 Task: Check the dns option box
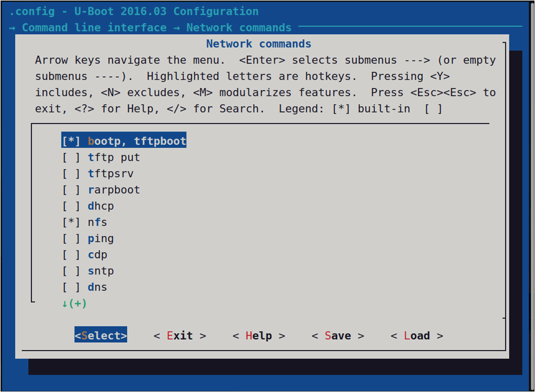[71, 287]
